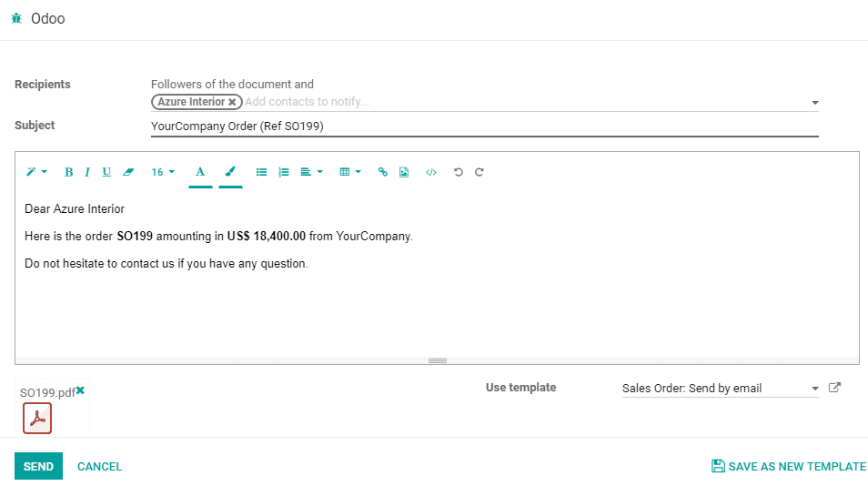This screenshot has width=868, height=496.
Task: Click the insert link icon
Action: coord(382,172)
